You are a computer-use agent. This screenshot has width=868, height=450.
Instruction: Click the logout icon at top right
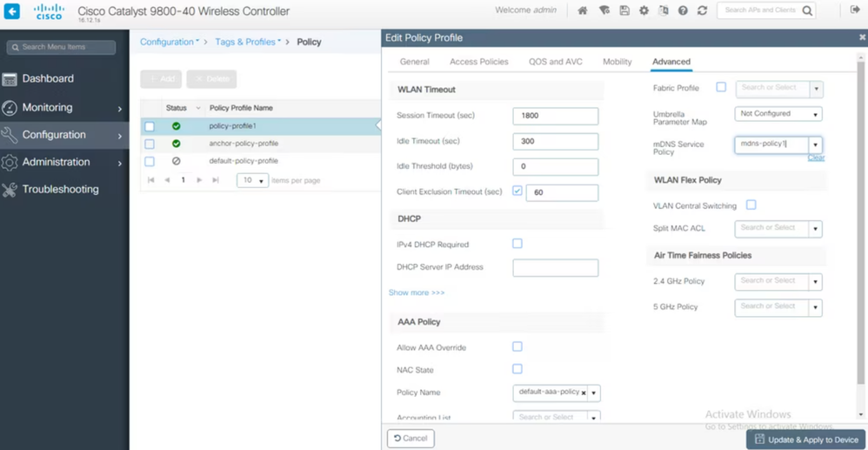point(854,10)
